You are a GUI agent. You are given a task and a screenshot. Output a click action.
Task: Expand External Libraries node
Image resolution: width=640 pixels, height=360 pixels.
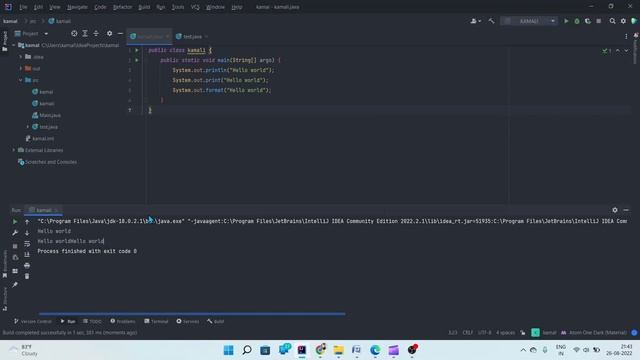(13, 150)
